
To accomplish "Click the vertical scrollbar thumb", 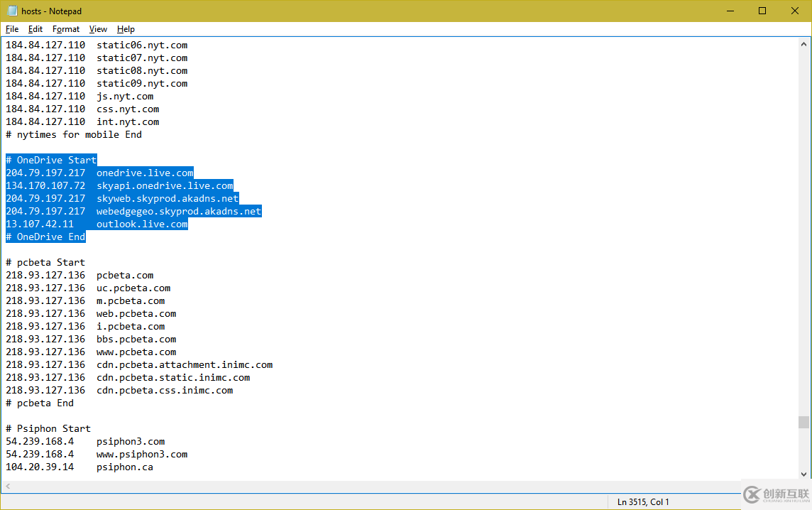I will click(803, 423).
